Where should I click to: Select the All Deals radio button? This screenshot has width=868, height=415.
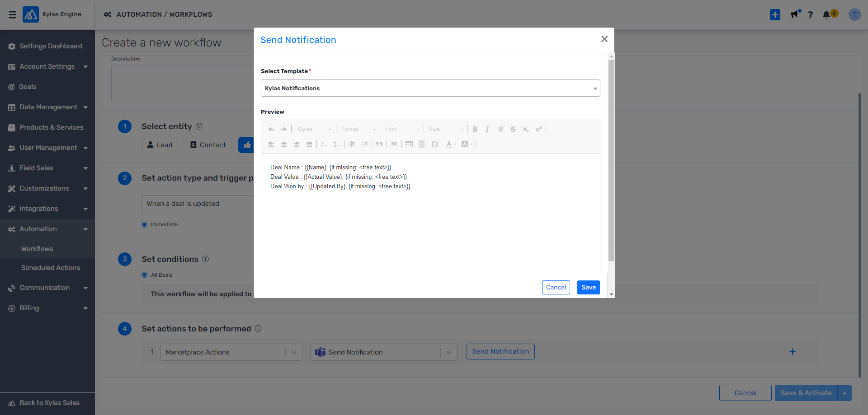[x=145, y=275]
